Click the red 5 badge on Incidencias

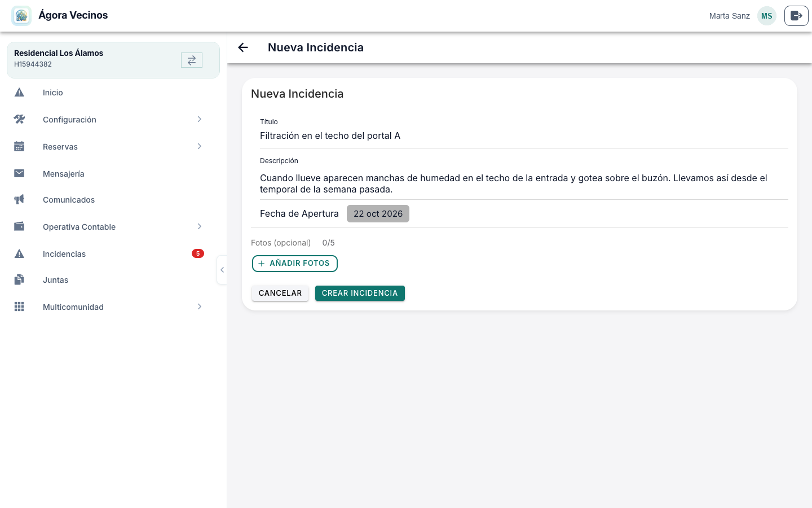[198, 253]
